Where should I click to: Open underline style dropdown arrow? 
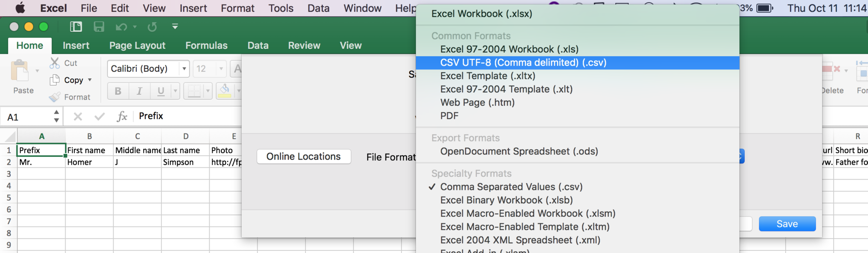coord(175,91)
